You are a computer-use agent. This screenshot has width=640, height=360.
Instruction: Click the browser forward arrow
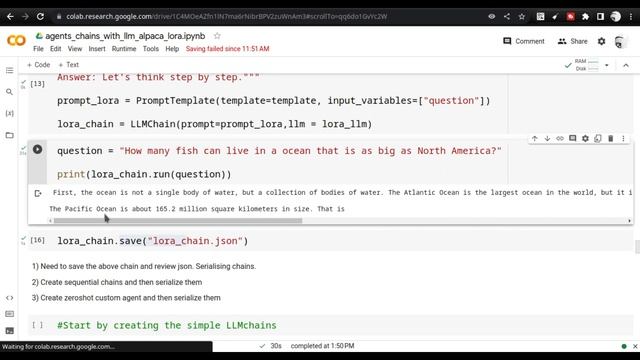25,16
